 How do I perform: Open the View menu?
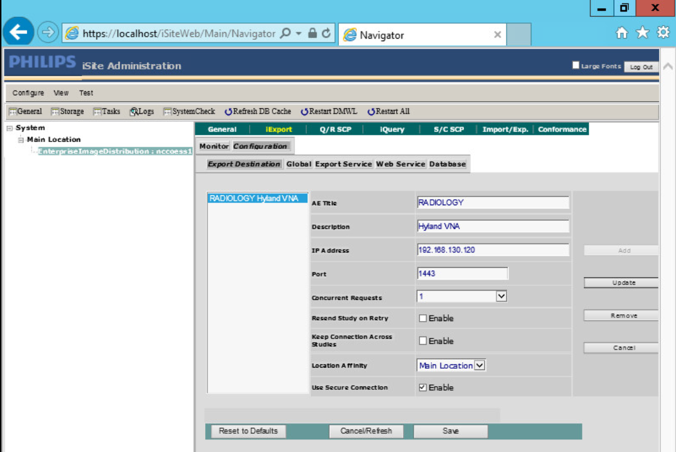(61, 93)
